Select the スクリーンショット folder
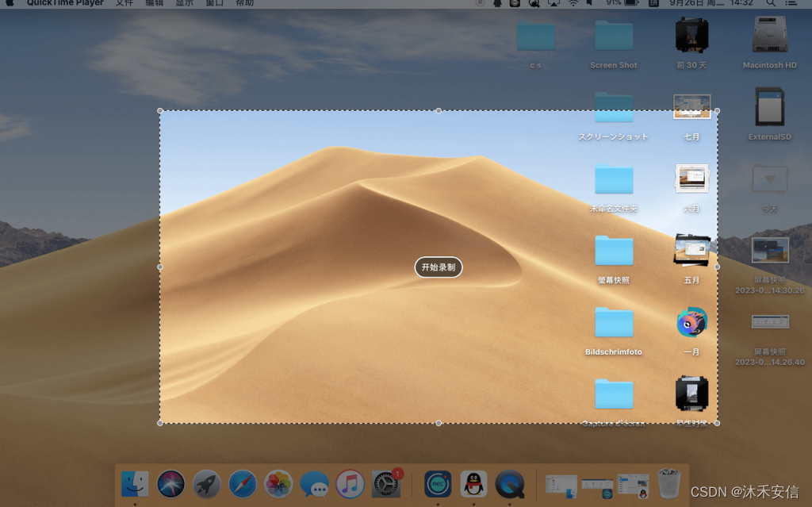 614,107
